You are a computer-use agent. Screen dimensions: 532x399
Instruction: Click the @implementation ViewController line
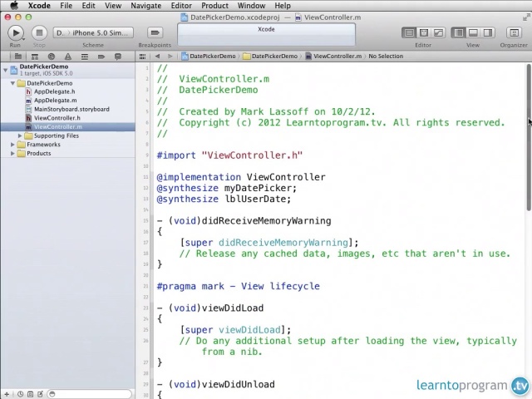pyautogui.click(x=241, y=177)
